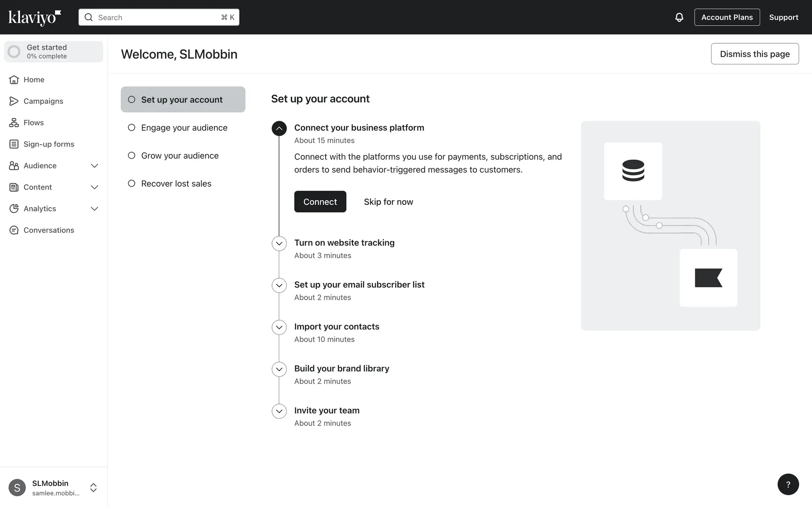Click the Klaviyo logo
Image resolution: width=812 pixels, height=508 pixels.
point(35,17)
